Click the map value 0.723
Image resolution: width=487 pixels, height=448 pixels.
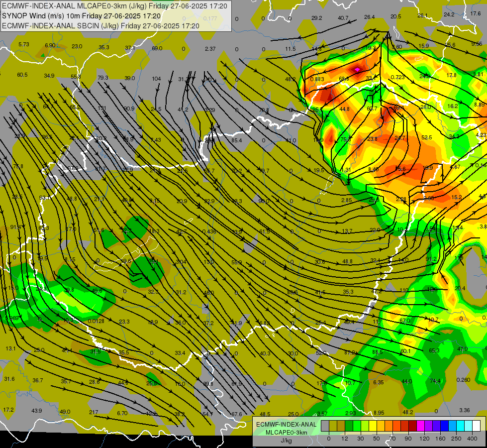(397, 77)
